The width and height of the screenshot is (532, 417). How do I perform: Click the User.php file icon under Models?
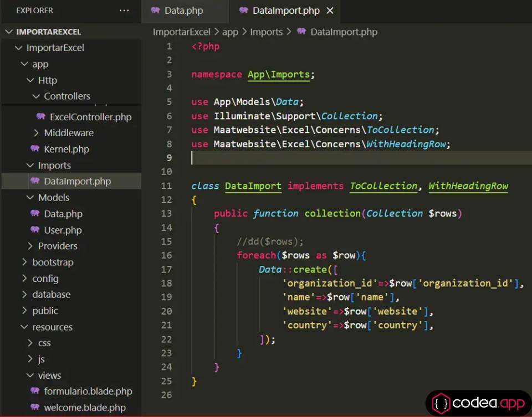(x=35, y=230)
